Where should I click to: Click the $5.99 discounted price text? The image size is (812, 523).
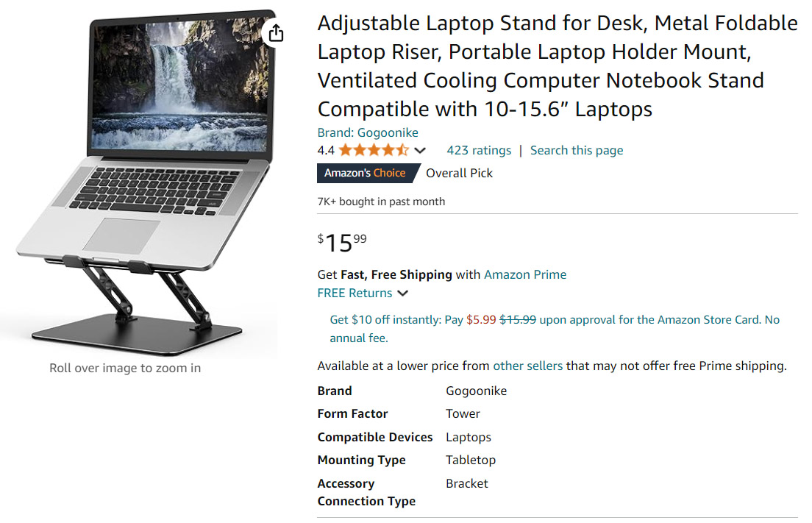tap(481, 319)
